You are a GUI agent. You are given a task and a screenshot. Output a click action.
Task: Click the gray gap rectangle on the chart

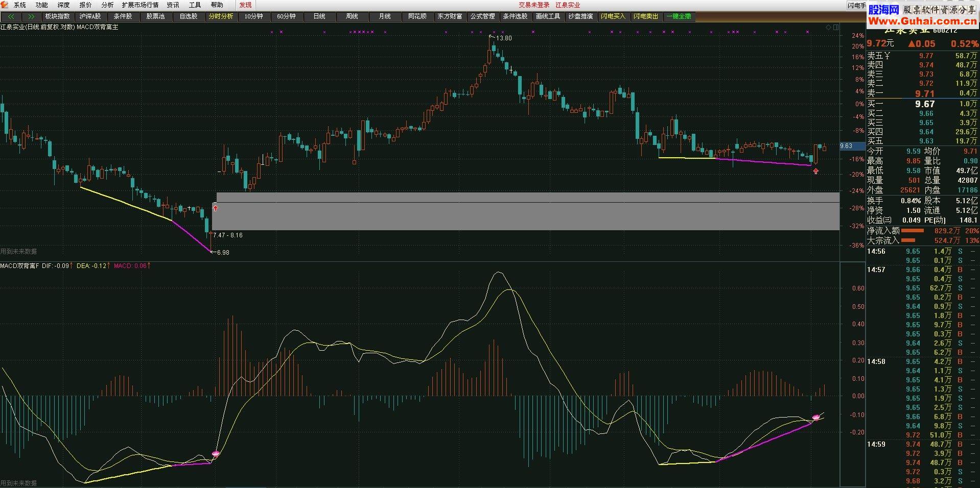coord(526,211)
